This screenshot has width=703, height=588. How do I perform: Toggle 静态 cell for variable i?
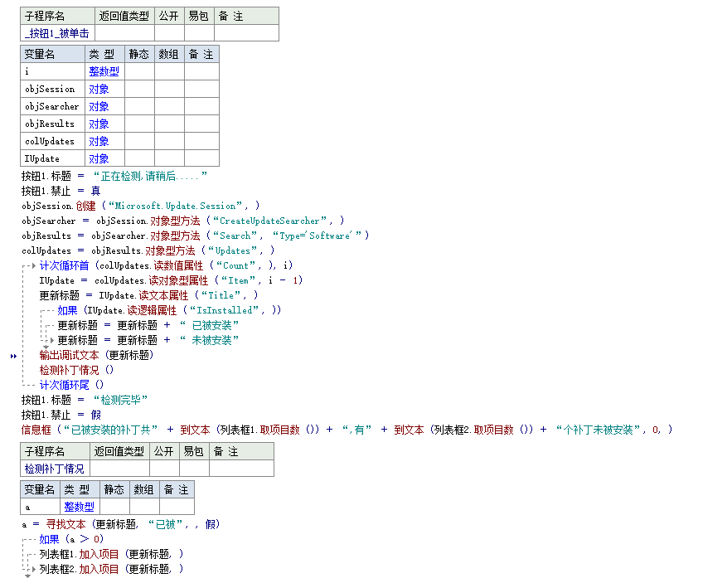coord(139,71)
